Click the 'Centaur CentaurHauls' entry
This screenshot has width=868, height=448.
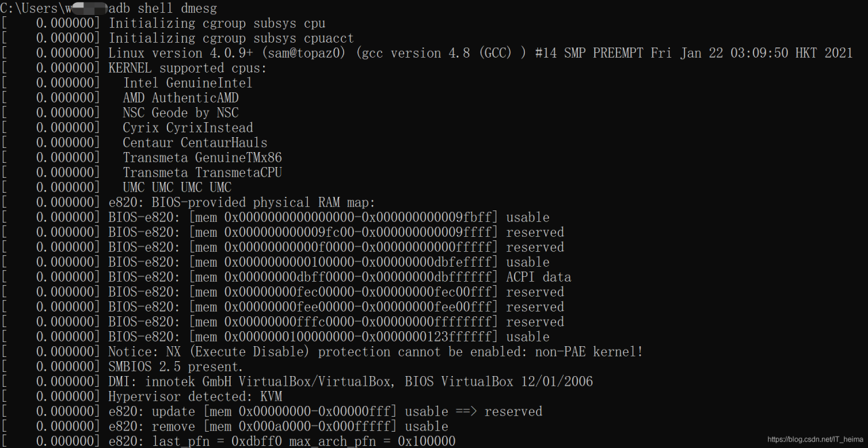coord(195,143)
